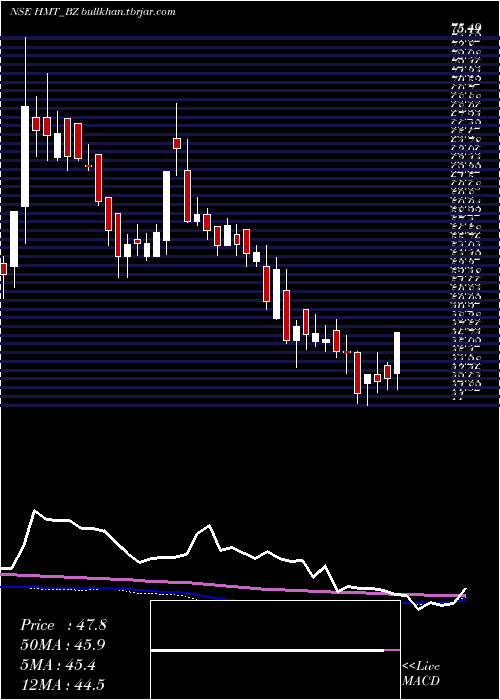Click the <<Live MACD label

coord(421,674)
